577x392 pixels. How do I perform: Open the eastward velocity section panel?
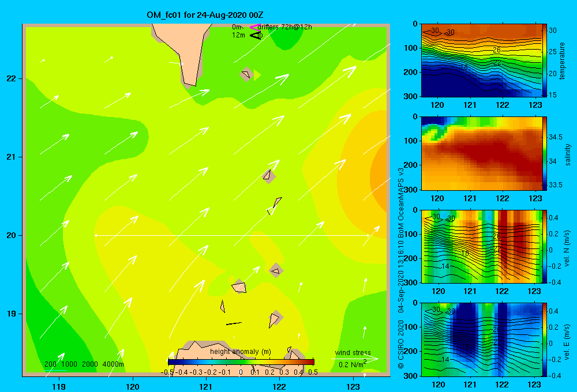click(481, 340)
